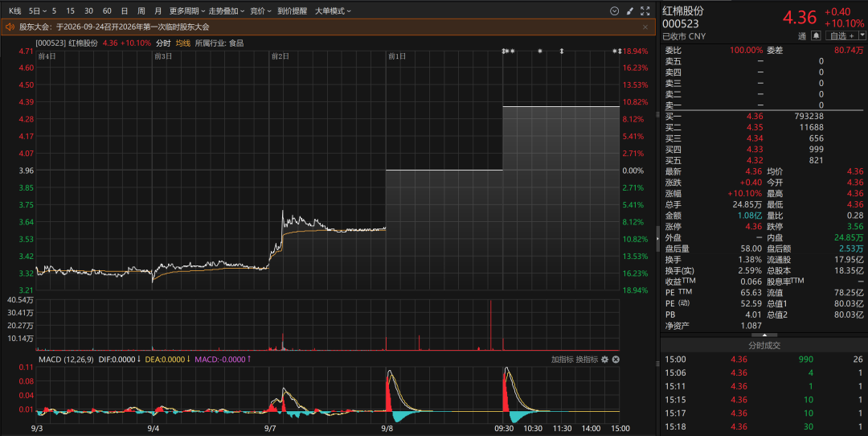868x436 pixels.
Task: Click 所属行业: 食品 industry link
Action: coord(219,43)
